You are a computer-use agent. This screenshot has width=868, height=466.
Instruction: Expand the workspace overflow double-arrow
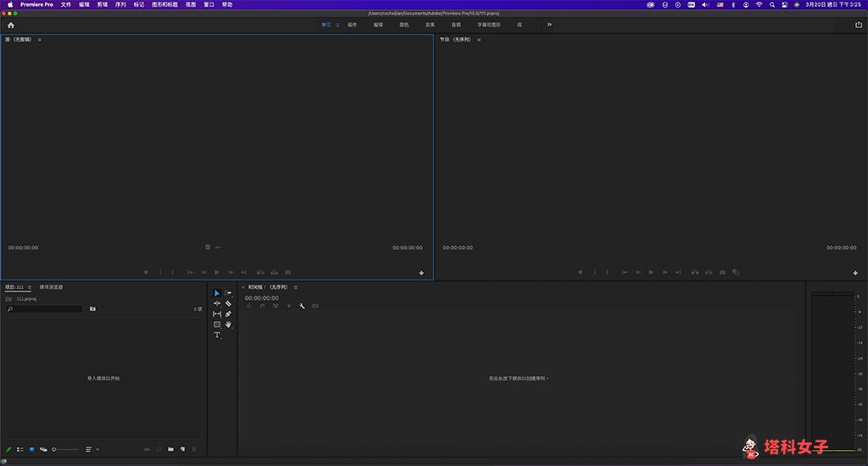(x=549, y=25)
